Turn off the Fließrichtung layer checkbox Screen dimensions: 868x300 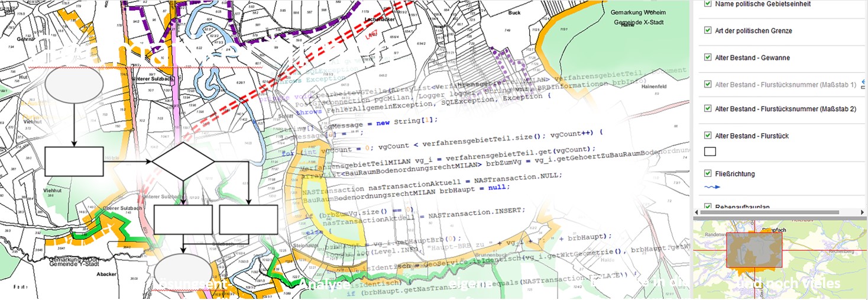[708, 174]
